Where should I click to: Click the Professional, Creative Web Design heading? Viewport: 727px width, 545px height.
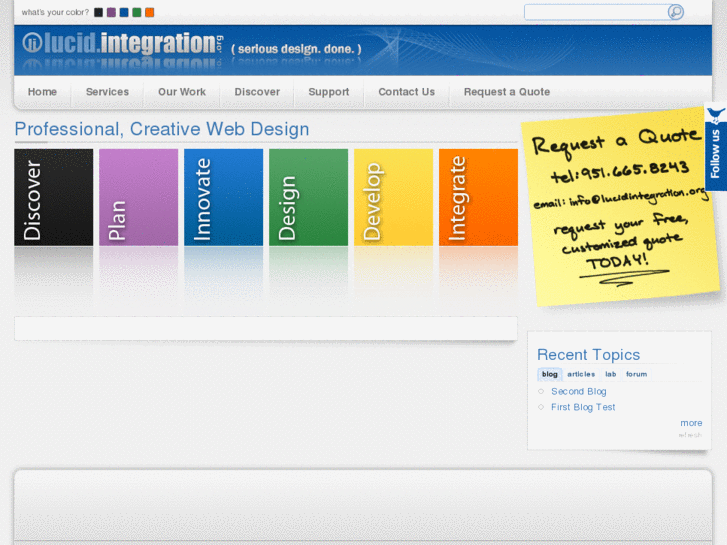162,129
